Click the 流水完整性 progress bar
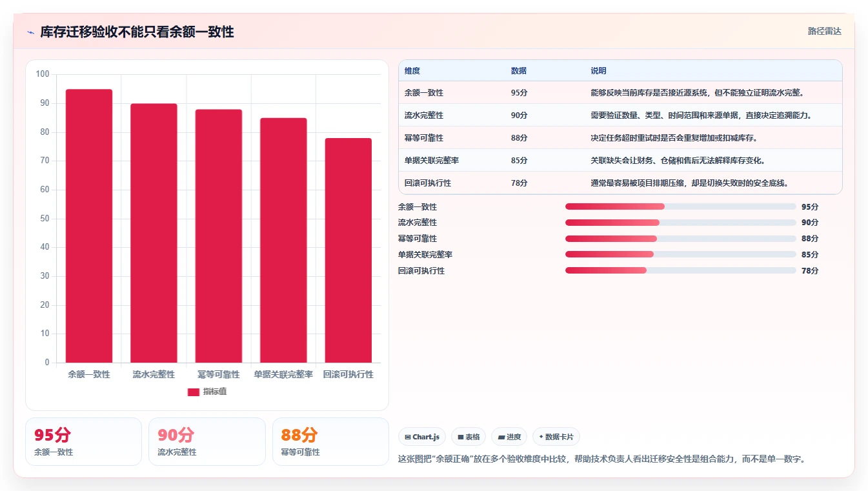868x491 pixels. pyautogui.click(x=681, y=223)
